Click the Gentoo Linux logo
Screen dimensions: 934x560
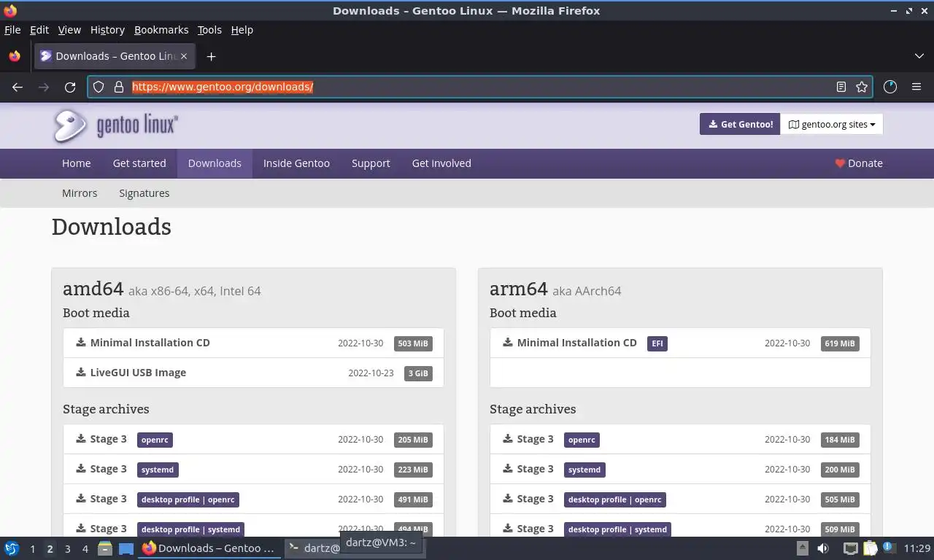point(115,126)
